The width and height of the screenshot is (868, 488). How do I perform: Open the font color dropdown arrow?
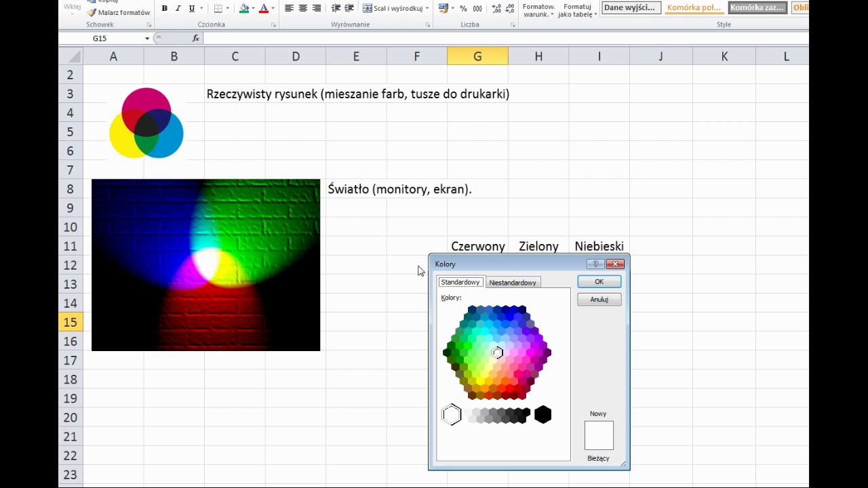(273, 8)
